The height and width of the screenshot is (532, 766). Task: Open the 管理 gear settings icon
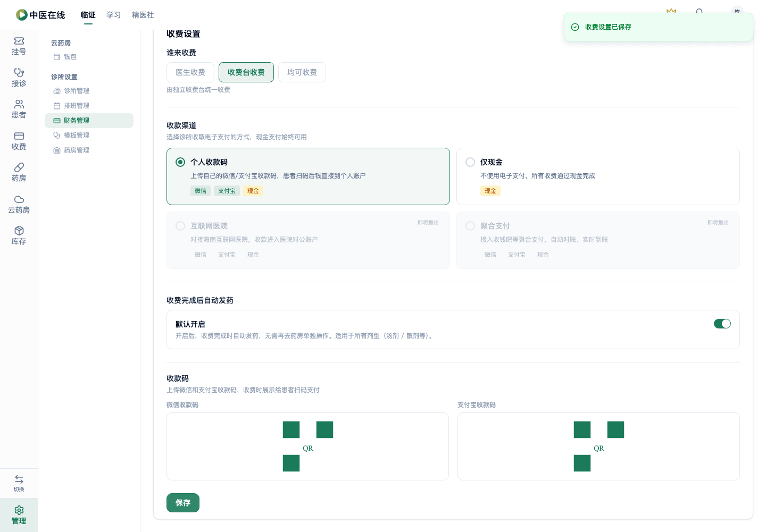click(19, 510)
